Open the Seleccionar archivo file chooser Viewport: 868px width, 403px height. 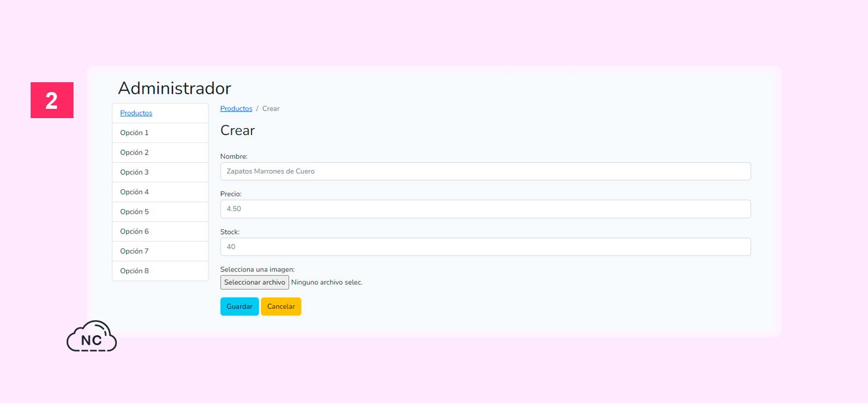coord(255,282)
